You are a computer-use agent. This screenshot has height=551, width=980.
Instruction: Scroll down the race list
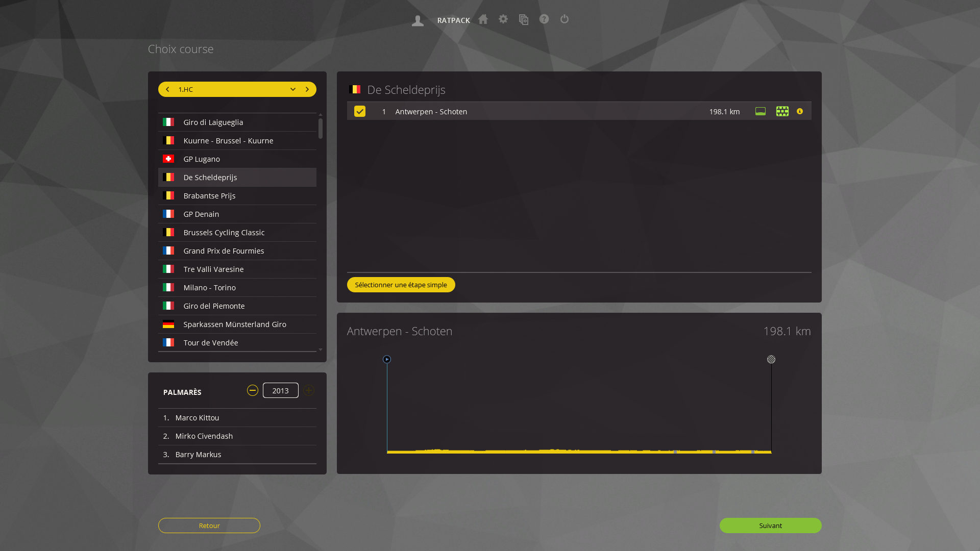tap(321, 350)
